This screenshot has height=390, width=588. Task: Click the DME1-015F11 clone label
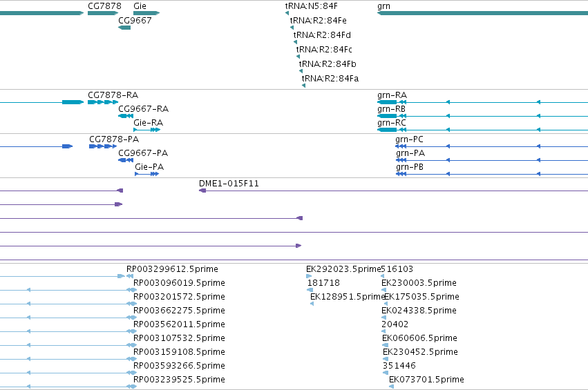coord(229,183)
